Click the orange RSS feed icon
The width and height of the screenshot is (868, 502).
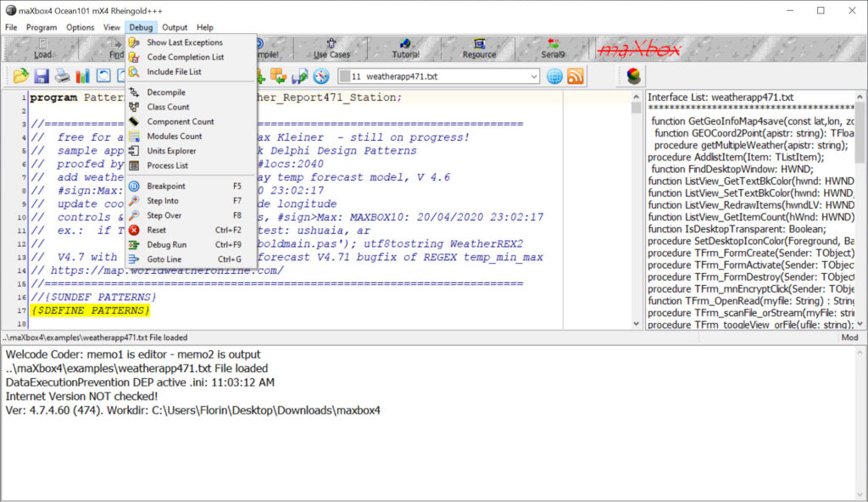coord(576,76)
